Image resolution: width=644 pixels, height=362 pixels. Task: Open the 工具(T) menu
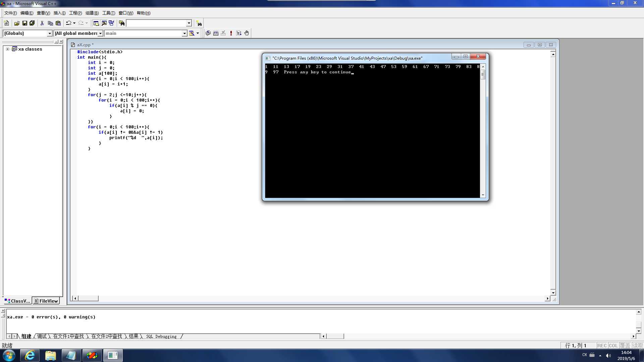point(108,13)
